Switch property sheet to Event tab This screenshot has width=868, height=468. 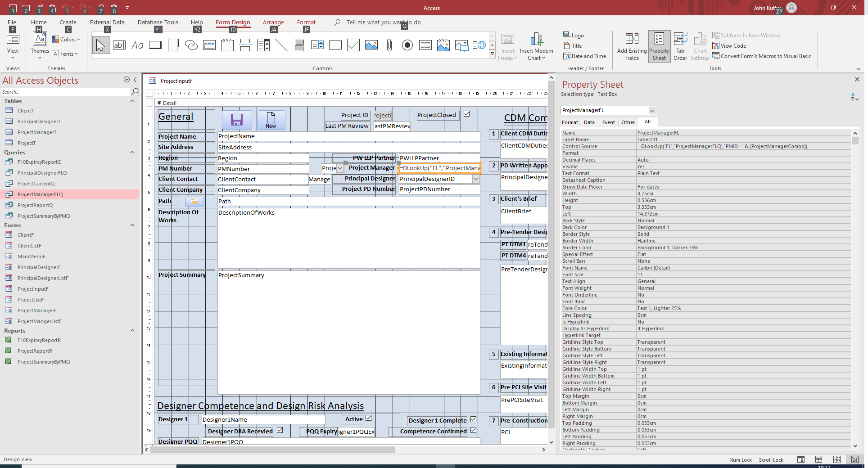pos(609,122)
